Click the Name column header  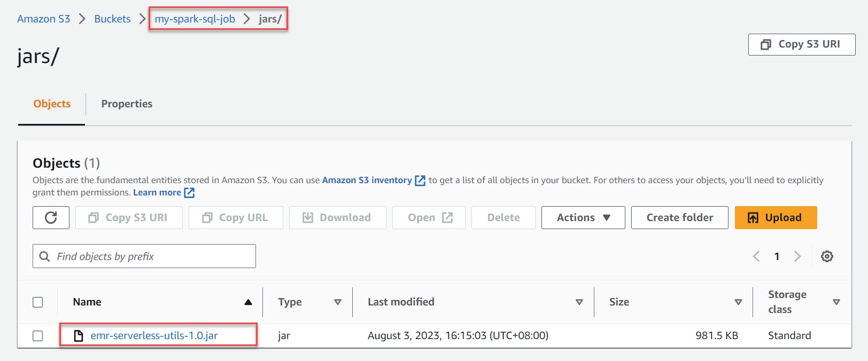tap(87, 302)
